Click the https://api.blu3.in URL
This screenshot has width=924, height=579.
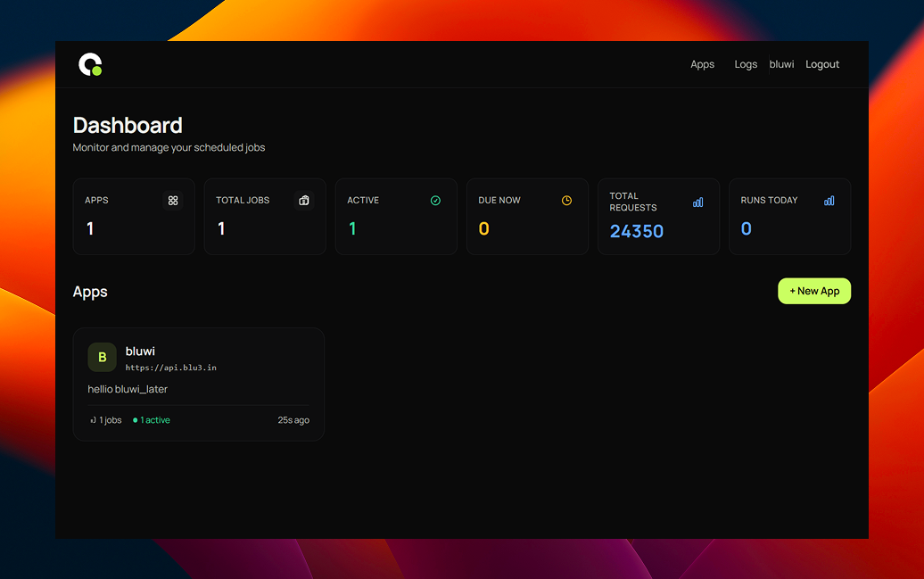click(171, 368)
